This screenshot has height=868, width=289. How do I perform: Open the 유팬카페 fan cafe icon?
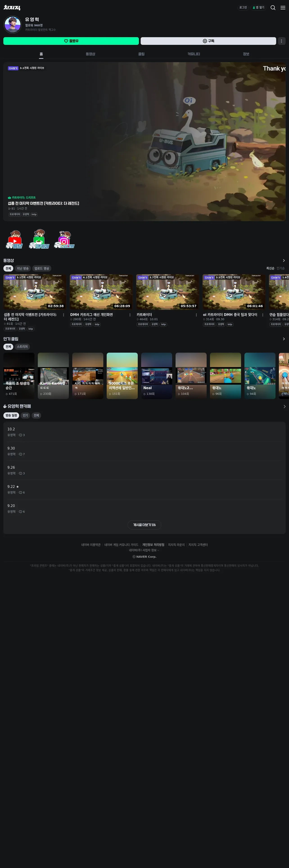[x=39, y=239]
